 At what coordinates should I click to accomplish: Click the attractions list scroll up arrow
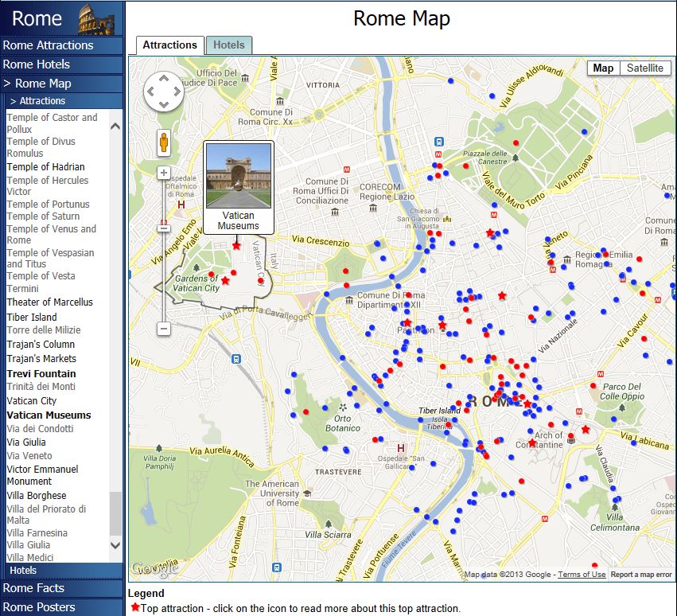(115, 127)
